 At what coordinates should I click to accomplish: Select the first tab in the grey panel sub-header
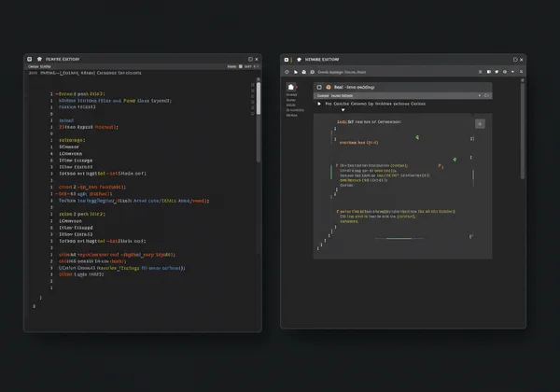[323, 96]
